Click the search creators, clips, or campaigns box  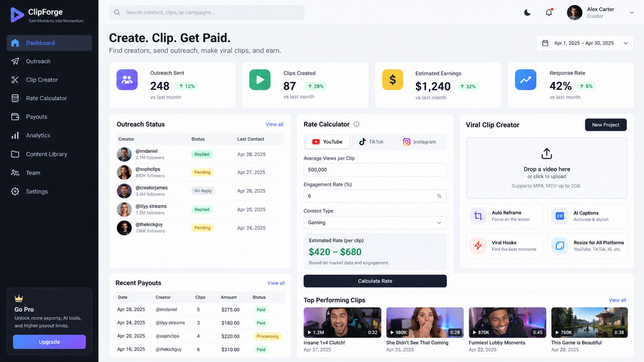click(207, 12)
